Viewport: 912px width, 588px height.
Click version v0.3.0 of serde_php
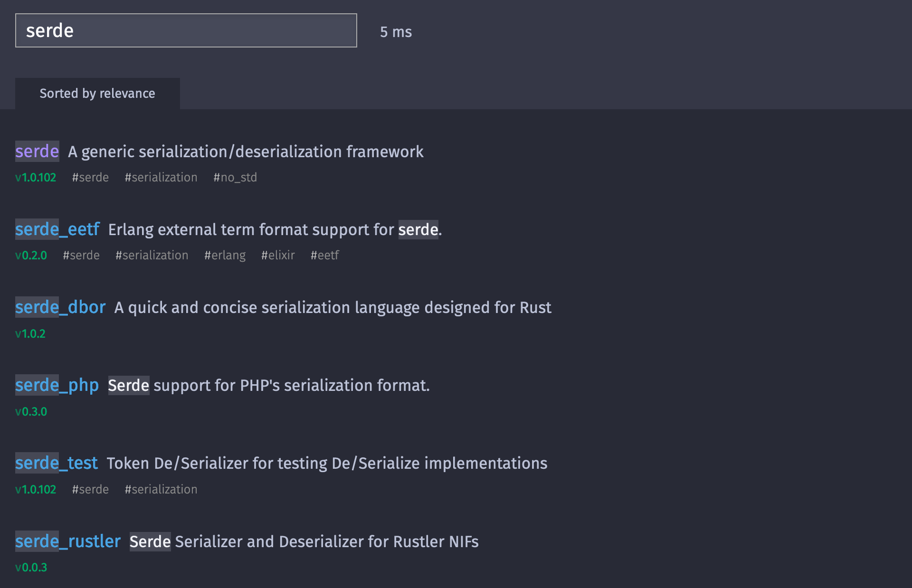pos(31,412)
